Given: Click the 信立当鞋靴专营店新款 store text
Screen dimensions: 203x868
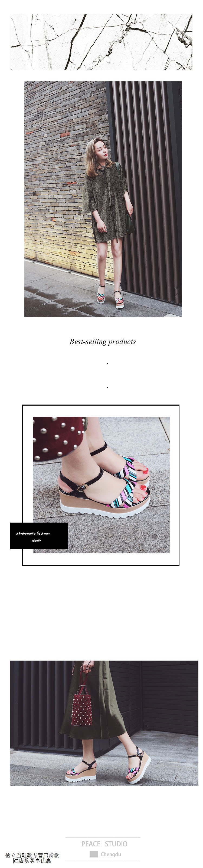Looking at the screenshot, I should click(32, 855).
